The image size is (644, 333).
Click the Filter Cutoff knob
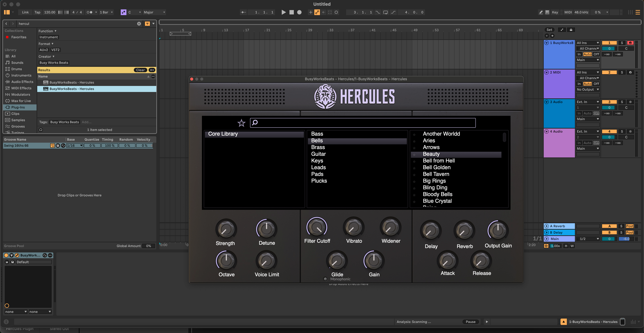tap(317, 227)
